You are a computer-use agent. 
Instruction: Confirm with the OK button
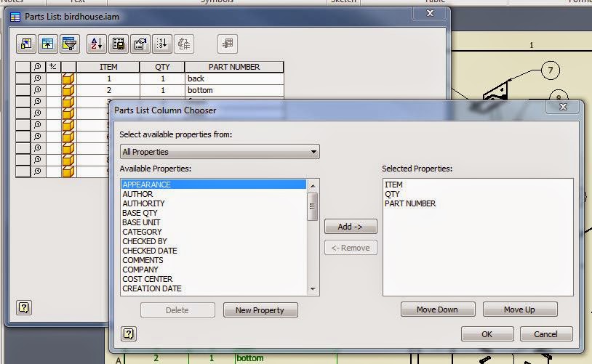click(487, 334)
